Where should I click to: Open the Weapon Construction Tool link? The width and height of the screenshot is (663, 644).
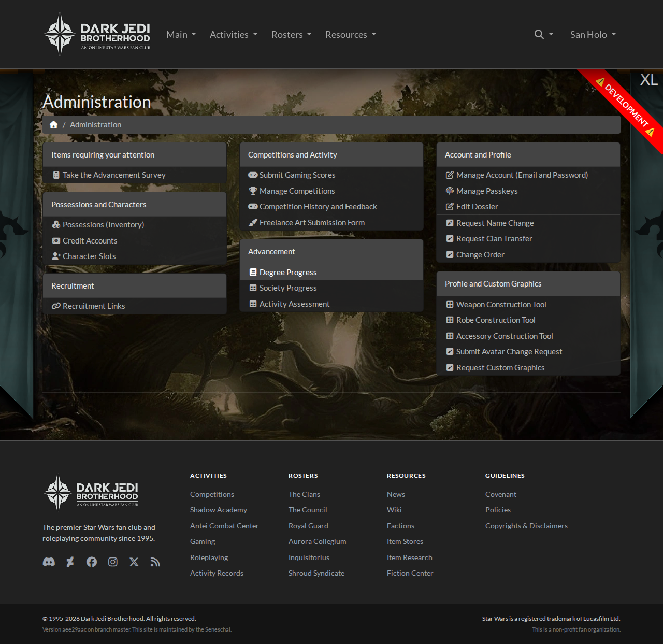[x=501, y=305]
